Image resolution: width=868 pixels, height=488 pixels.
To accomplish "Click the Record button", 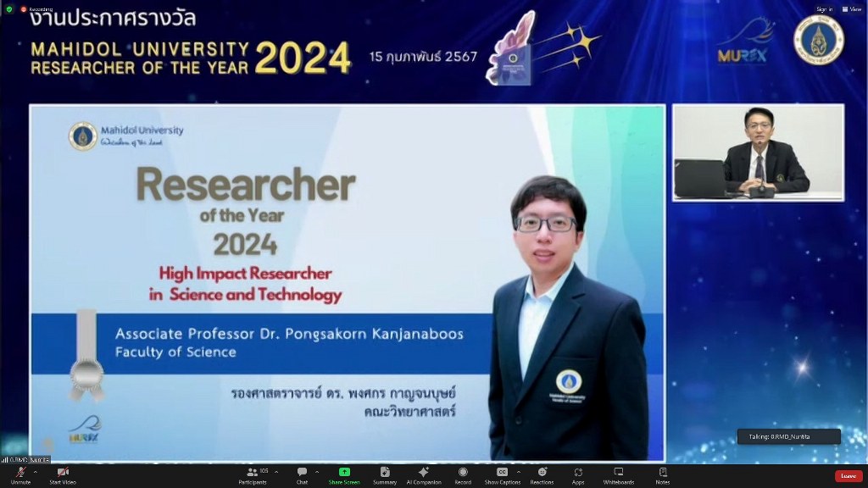I will (x=463, y=475).
